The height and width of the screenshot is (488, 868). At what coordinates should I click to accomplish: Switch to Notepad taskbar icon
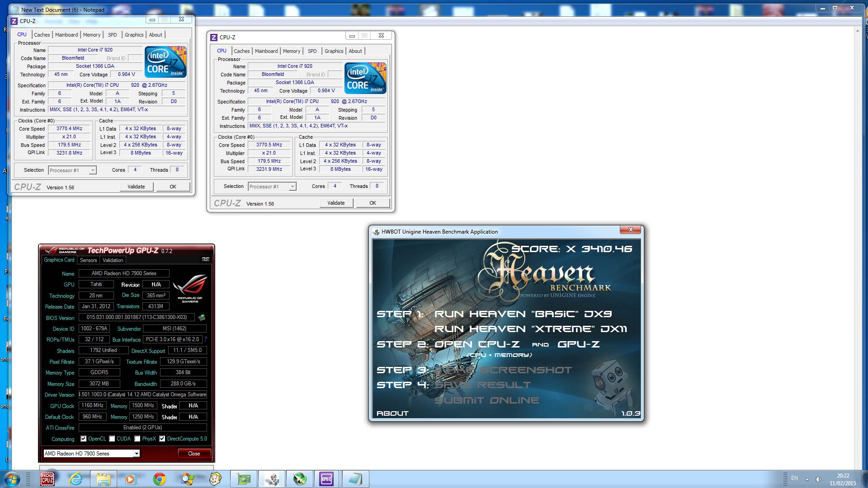pyautogui.click(x=355, y=479)
